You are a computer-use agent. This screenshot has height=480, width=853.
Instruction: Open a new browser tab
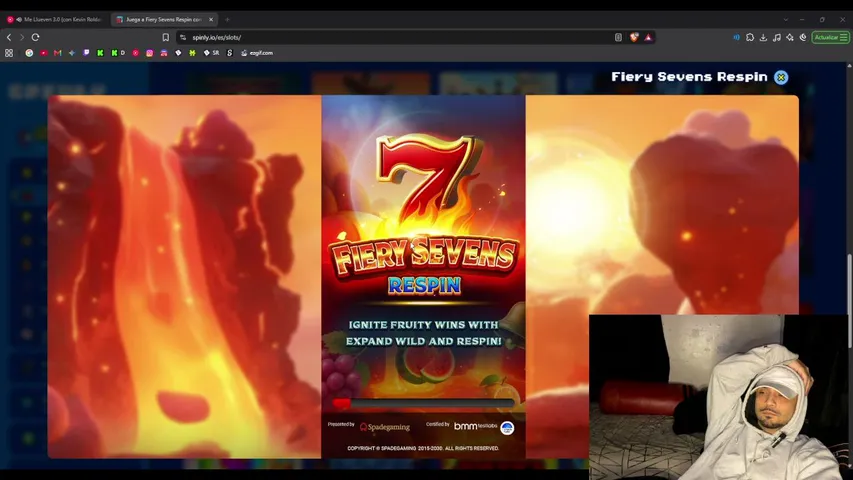(227, 20)
